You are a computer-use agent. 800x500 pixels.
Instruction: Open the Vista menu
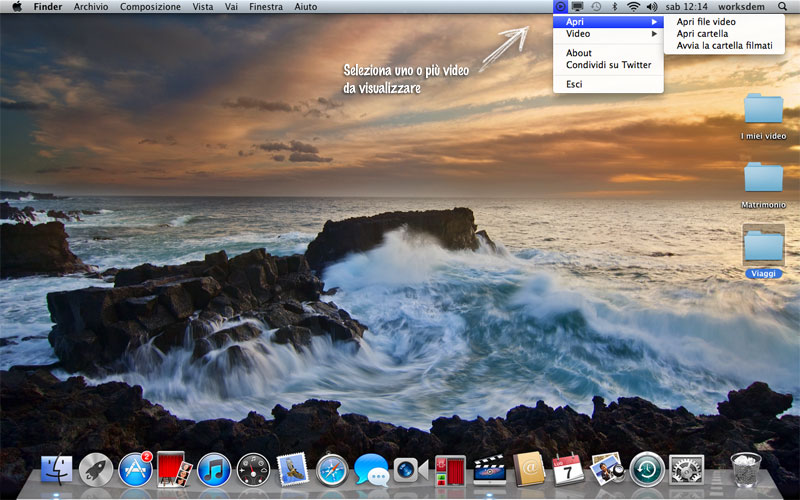coord(203,7)
